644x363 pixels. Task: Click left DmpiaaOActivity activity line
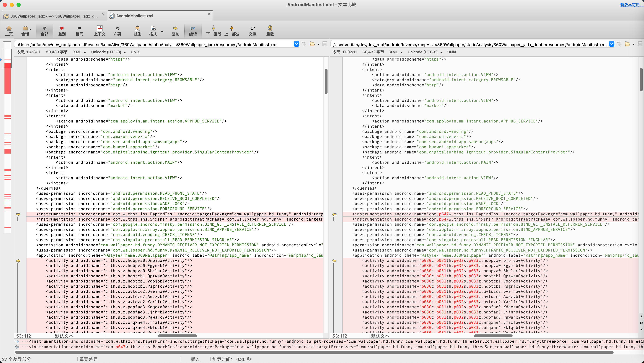(x=175, y=260)
